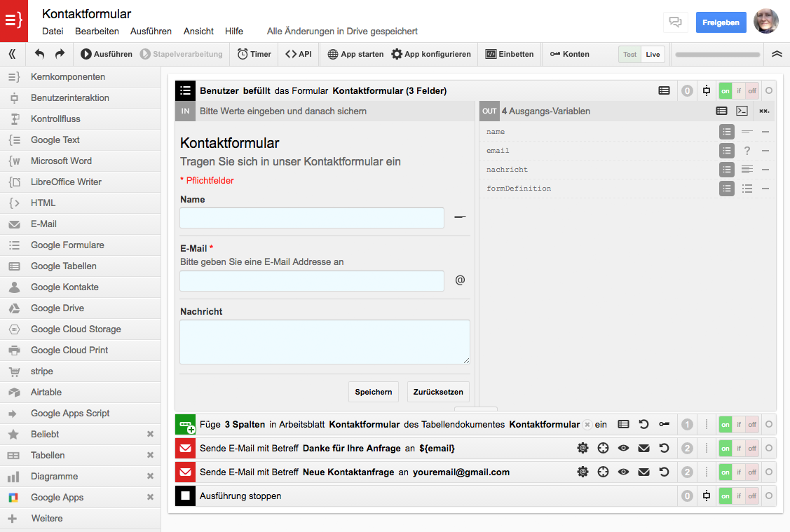Open the comments chat icon
Image resolution: width=790 pixels, height=532 pixels.
point(675,22)
